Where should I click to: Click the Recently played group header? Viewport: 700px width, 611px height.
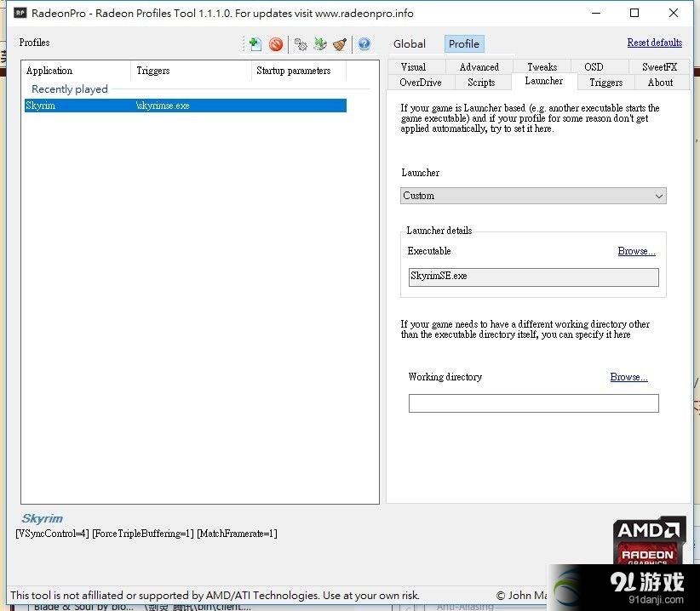70,89
